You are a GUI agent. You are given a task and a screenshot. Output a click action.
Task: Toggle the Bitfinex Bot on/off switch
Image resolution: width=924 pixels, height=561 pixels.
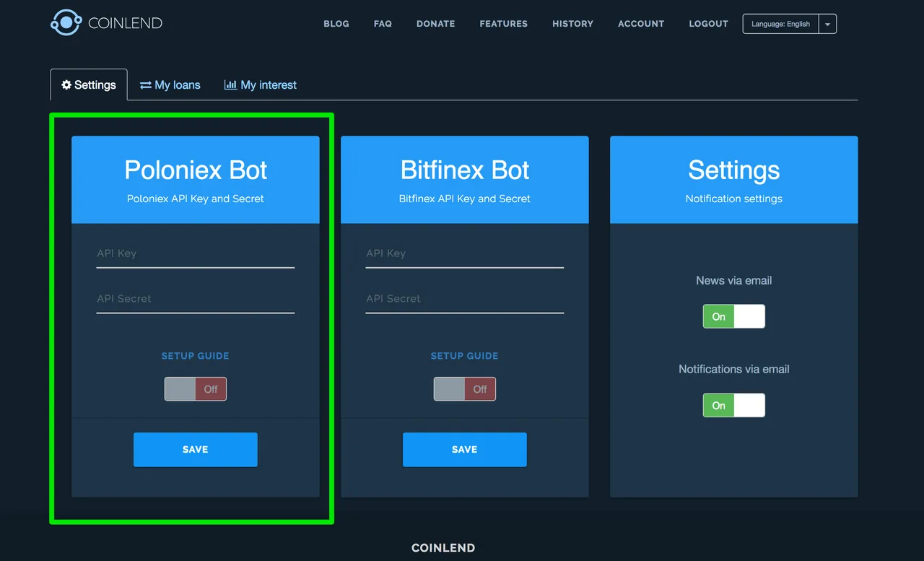coord(465,388)
